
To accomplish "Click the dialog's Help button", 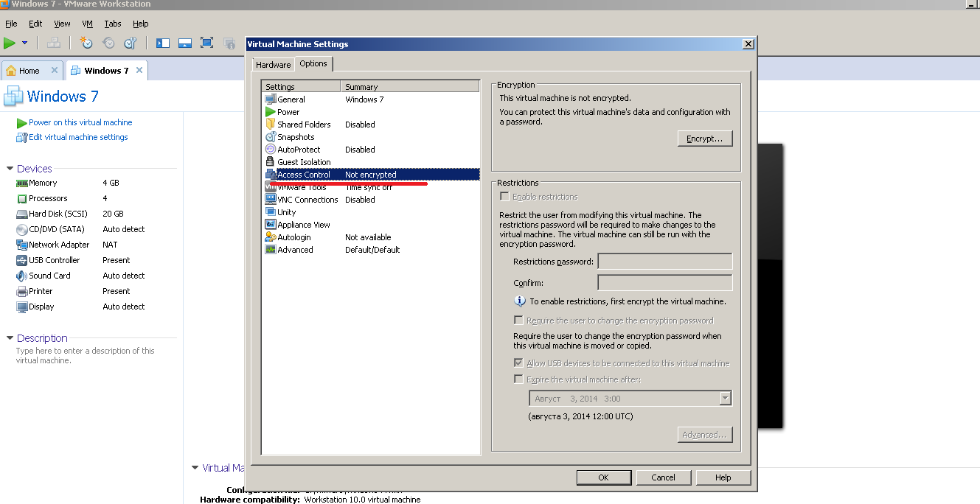I will point(723,477).
